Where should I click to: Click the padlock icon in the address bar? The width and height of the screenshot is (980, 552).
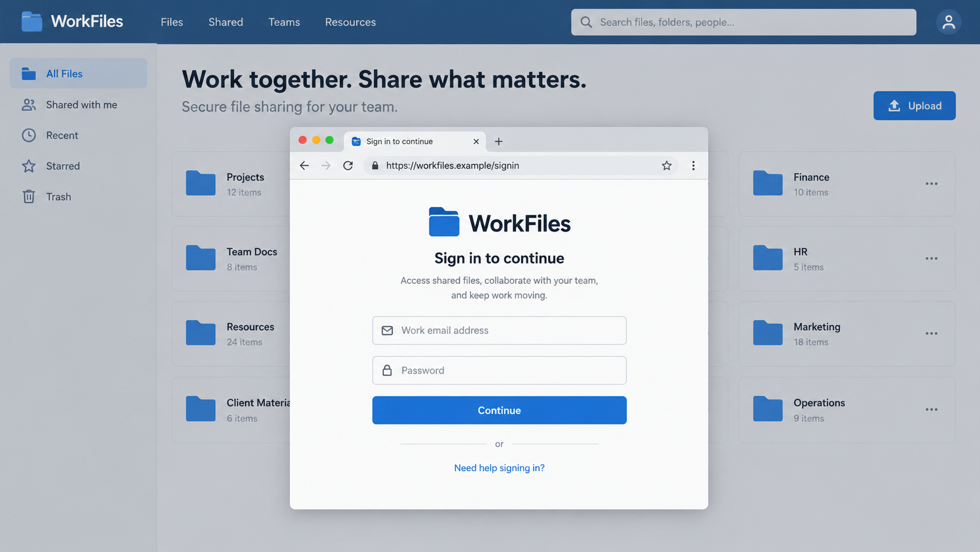(x=375, y=165)
